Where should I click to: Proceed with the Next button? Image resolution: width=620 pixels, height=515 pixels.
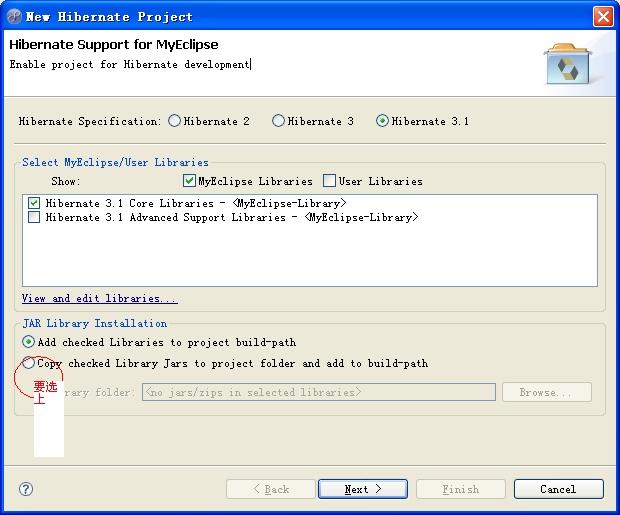pyautogui.click(x=363, y=489)
